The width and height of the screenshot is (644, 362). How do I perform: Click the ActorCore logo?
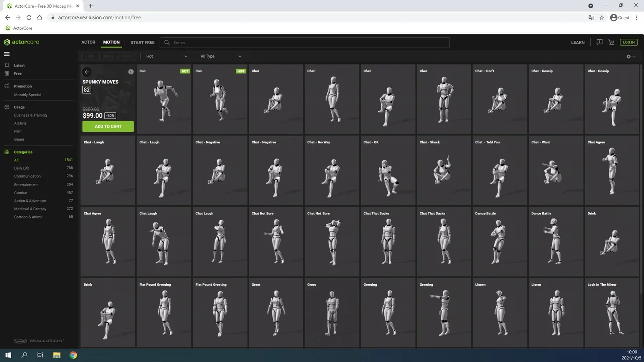pyautogui.click(x=22, y=42)
